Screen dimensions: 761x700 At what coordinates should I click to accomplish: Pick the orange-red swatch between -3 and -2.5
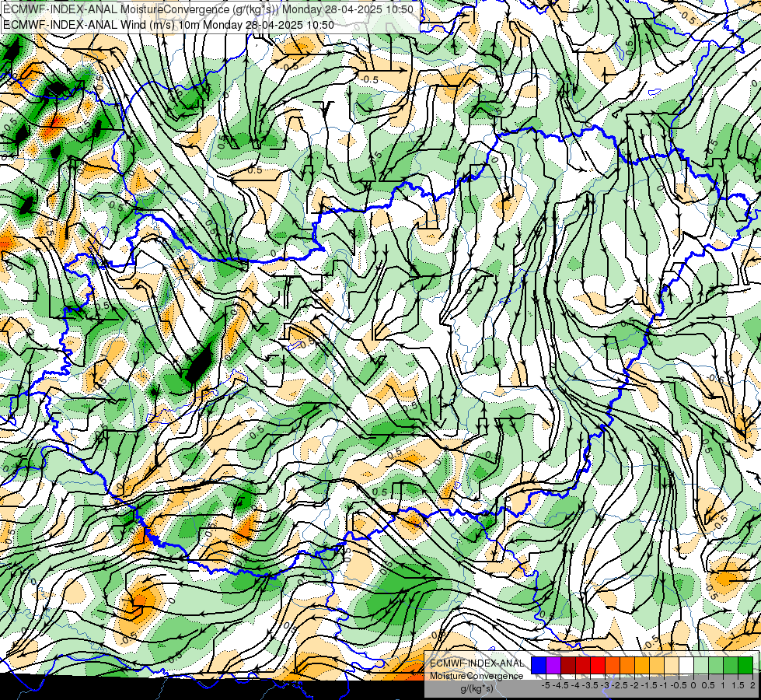(613, 666)
